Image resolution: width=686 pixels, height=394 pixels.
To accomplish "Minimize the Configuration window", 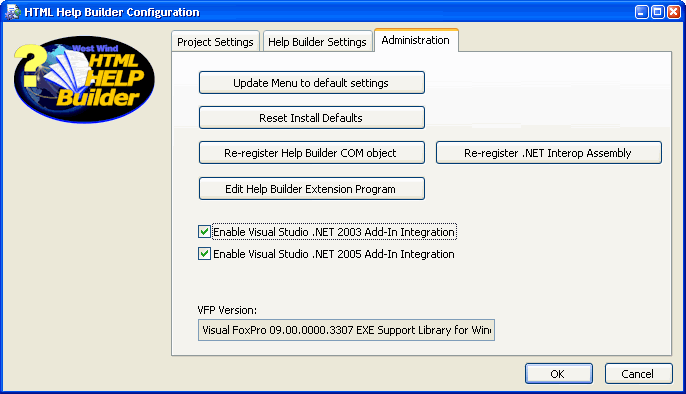I will [x=641, y=12].
